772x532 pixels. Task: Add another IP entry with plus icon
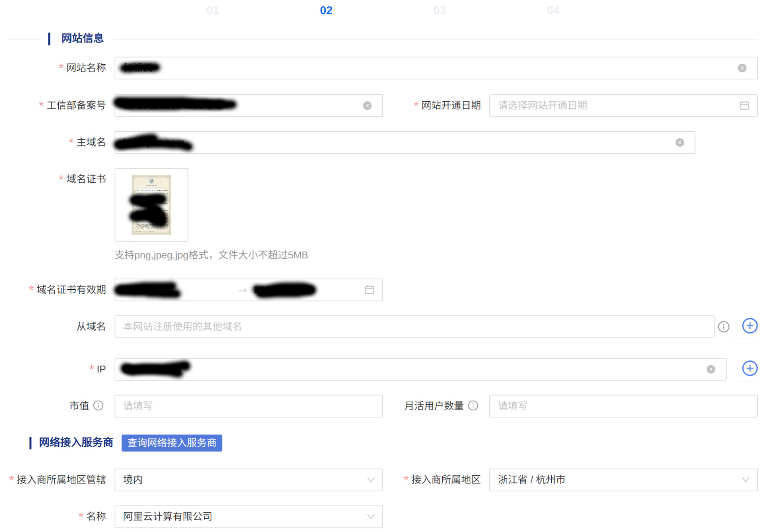click(749, 368)
